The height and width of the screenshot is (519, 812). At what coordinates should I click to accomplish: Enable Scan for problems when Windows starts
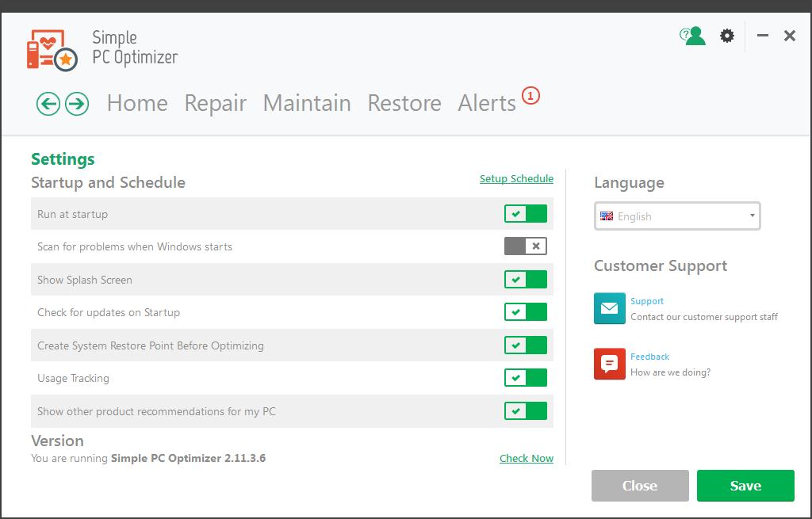[x=525, y=246]
